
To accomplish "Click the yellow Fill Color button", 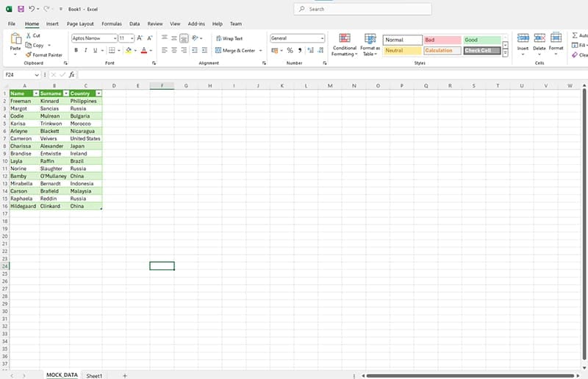I will coord(127,51).
